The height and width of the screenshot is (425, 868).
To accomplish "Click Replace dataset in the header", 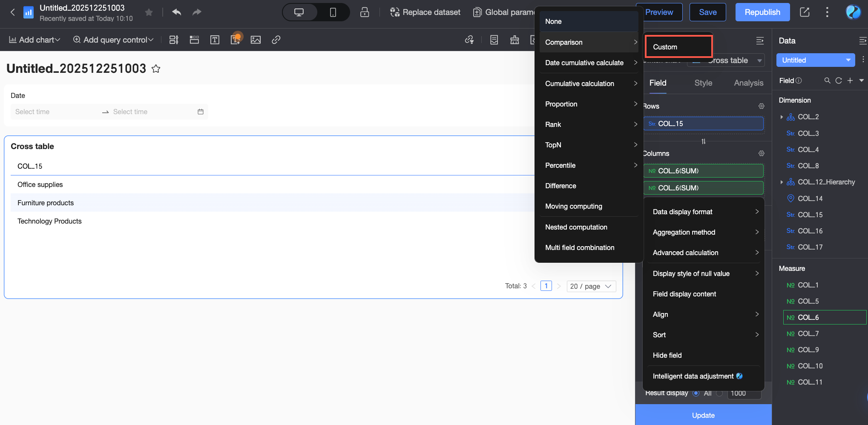I will [x=425, y=12].
